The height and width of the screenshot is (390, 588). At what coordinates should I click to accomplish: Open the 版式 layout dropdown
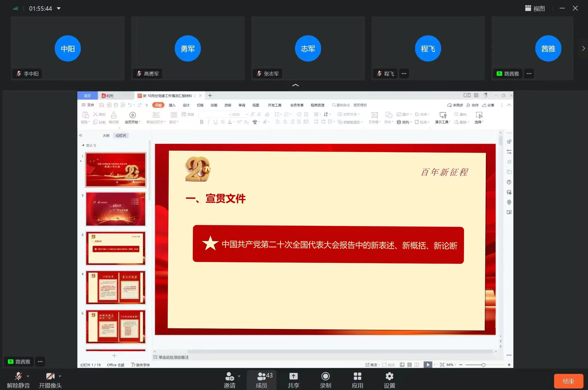174,122
